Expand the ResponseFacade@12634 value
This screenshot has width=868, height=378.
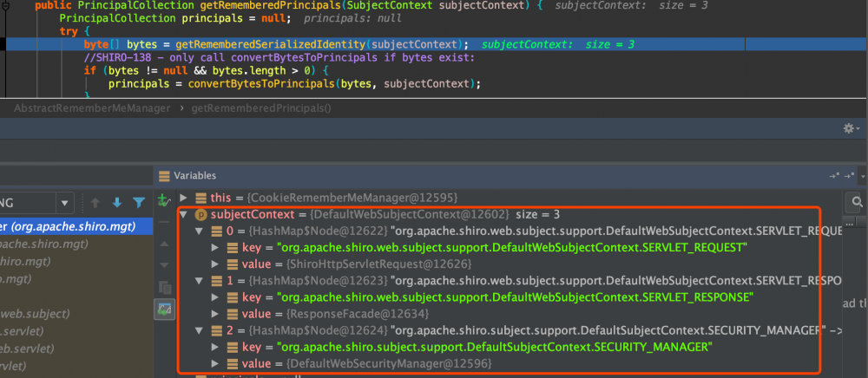coord(215,314)
